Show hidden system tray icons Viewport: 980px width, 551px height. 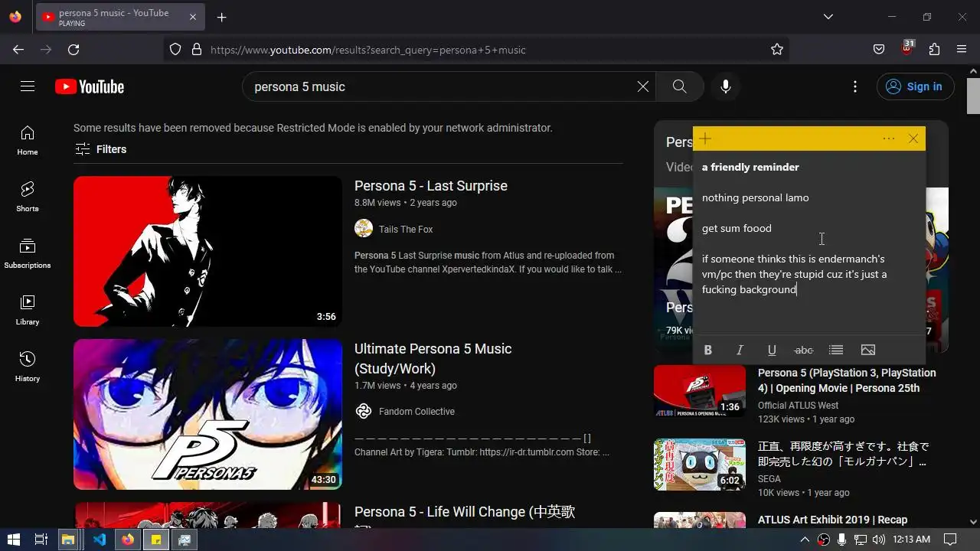point(805,540)
